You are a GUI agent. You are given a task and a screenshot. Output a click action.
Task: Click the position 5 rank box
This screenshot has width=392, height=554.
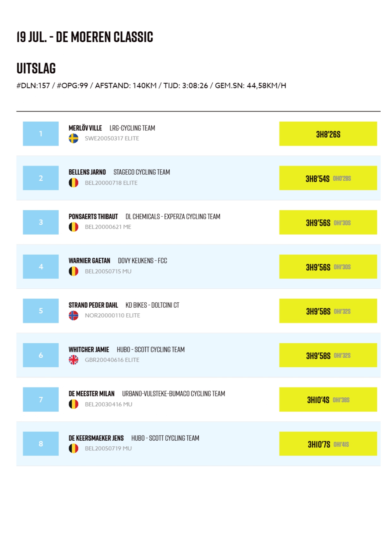click(x=41, y=311)
